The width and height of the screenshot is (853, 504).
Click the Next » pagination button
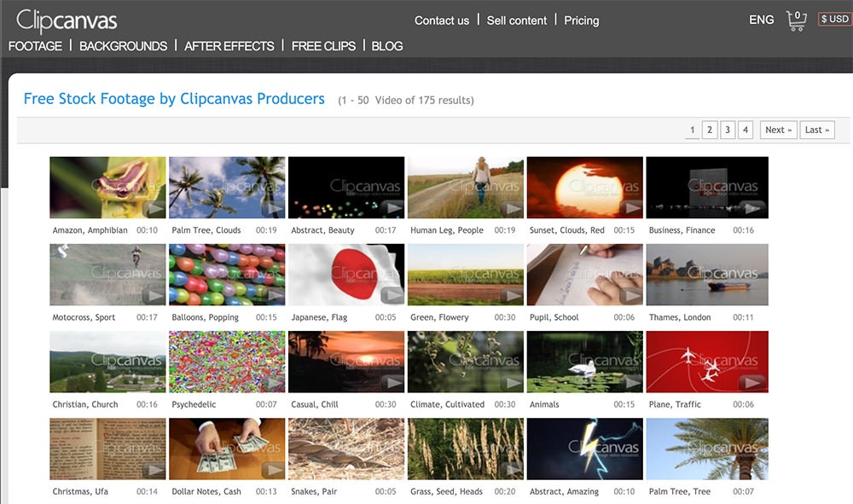tap(778, 130)
